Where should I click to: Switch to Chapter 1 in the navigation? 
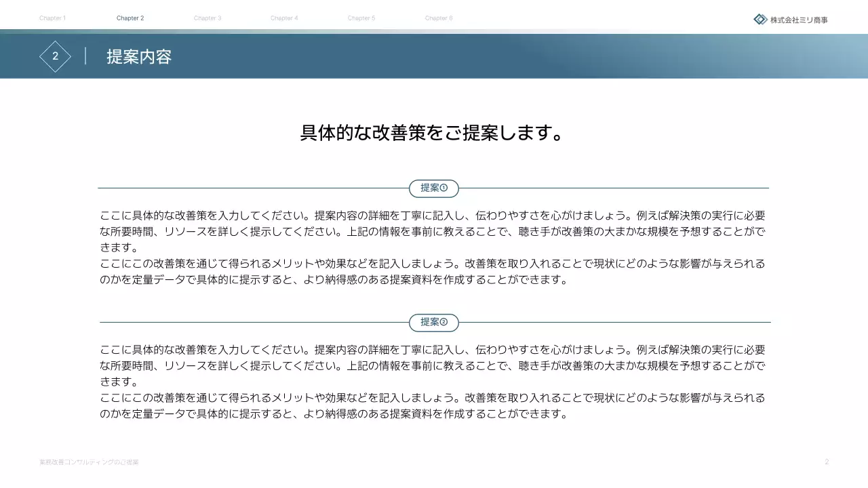(x=53, y=18)
